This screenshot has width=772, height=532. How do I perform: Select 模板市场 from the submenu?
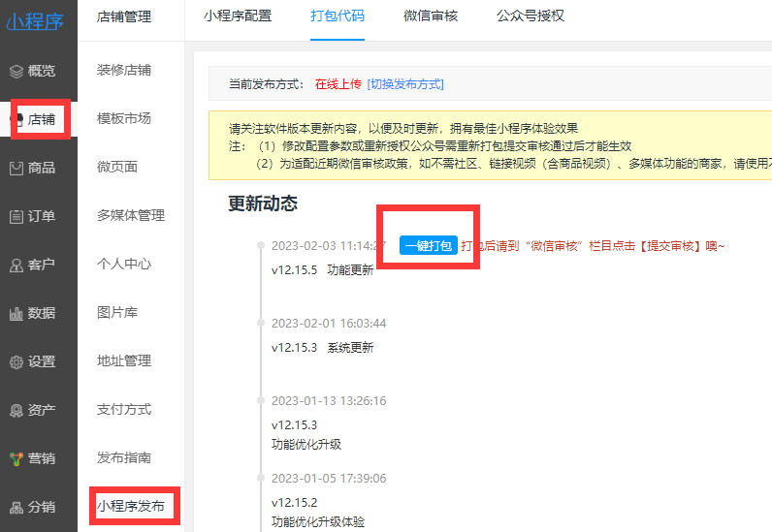(124, 118)
